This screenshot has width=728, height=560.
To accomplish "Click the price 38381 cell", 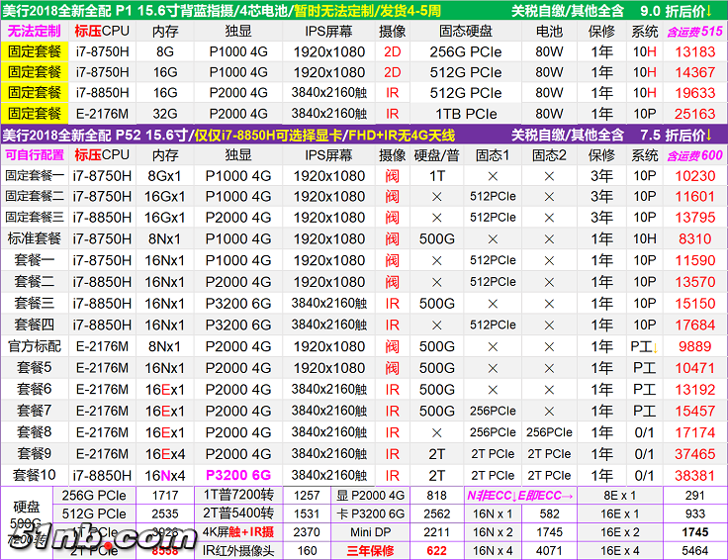I will point(694,475).
